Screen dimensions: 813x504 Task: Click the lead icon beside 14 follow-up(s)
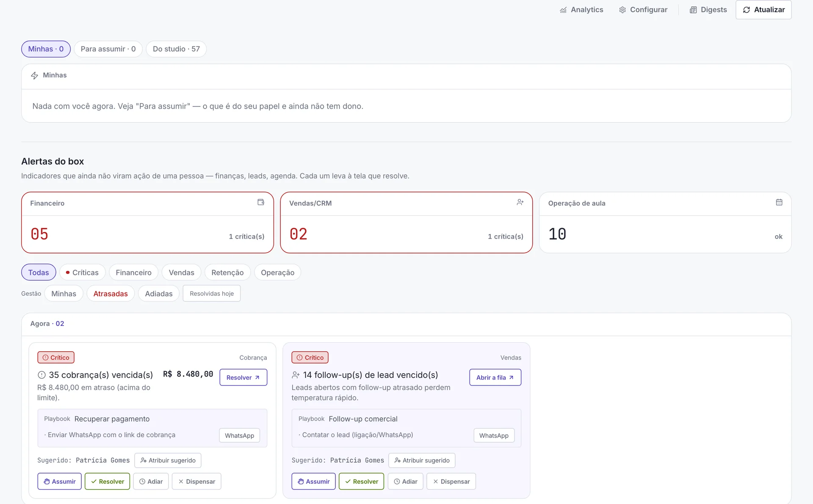click(x=296, y=375)
